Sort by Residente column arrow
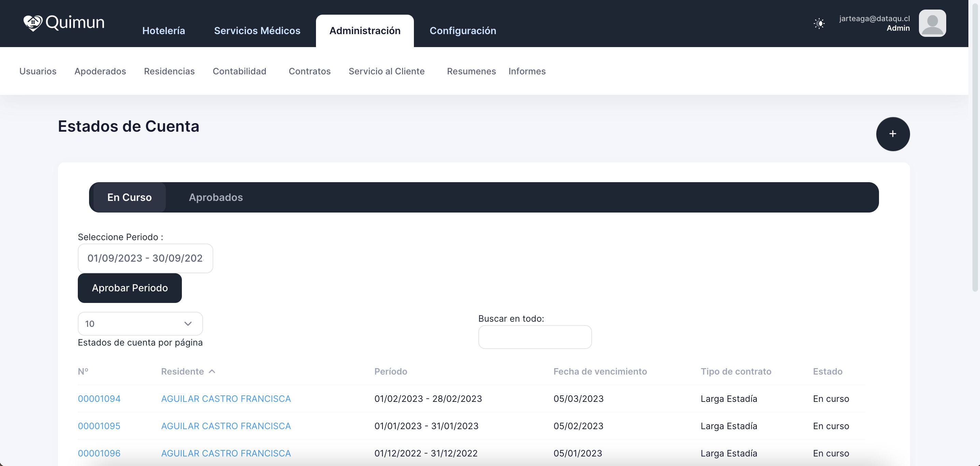 pos(212,371)
